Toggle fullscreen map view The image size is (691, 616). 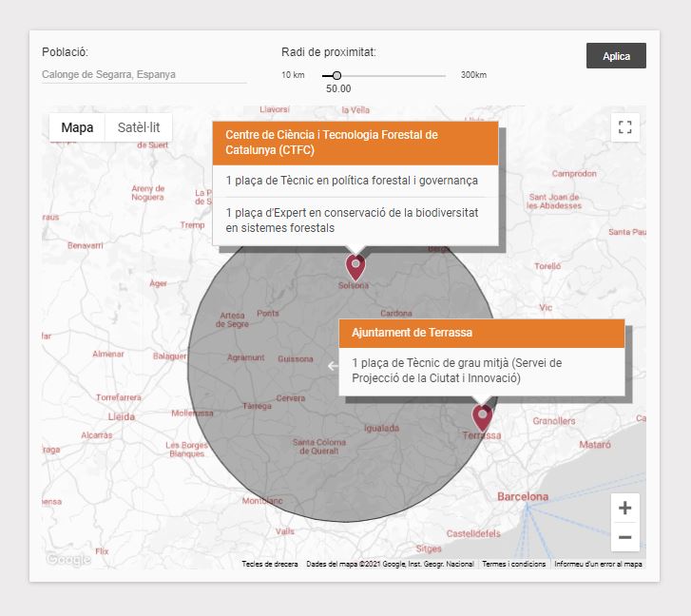coord(624,127)
